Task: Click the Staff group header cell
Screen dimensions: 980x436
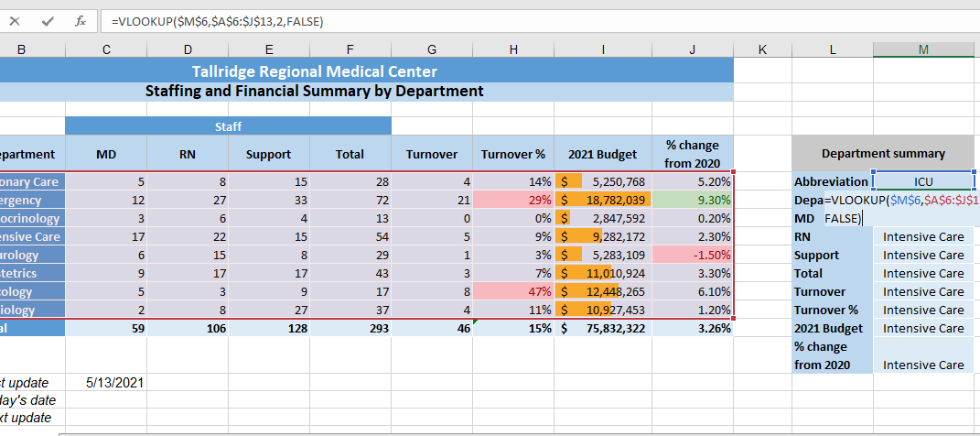Action: coord(228,126)
